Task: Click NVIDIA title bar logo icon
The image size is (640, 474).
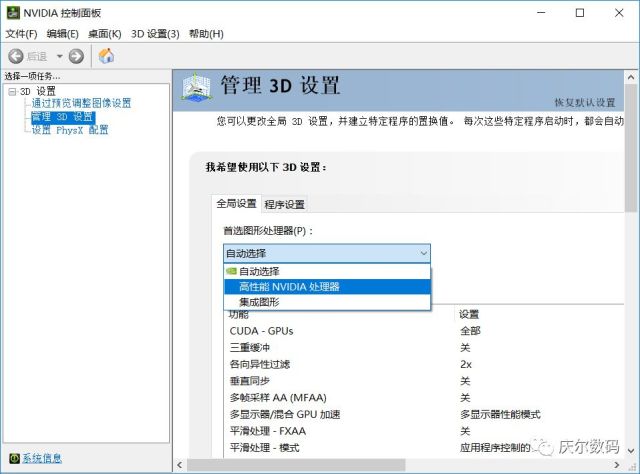Action: tap(13, 13)
